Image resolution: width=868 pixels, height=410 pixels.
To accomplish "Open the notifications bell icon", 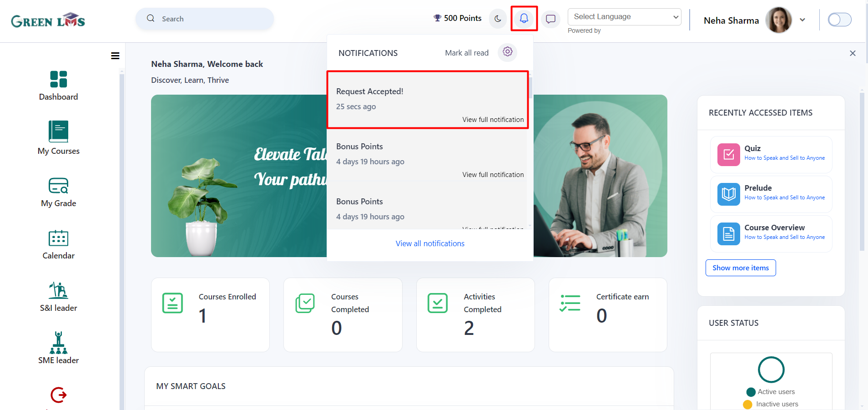I will pos(524,19).
